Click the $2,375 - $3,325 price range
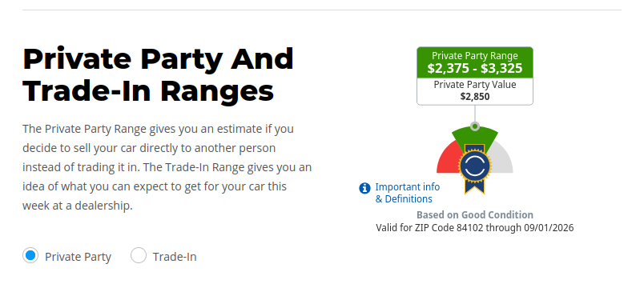The image size is (644, 308). click(x=475, y=68)
